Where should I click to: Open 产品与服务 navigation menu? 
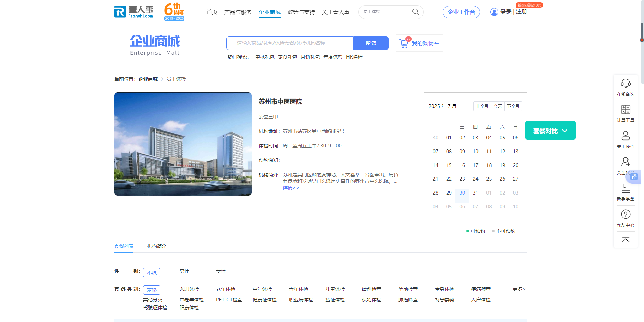(x=238, y=12)
